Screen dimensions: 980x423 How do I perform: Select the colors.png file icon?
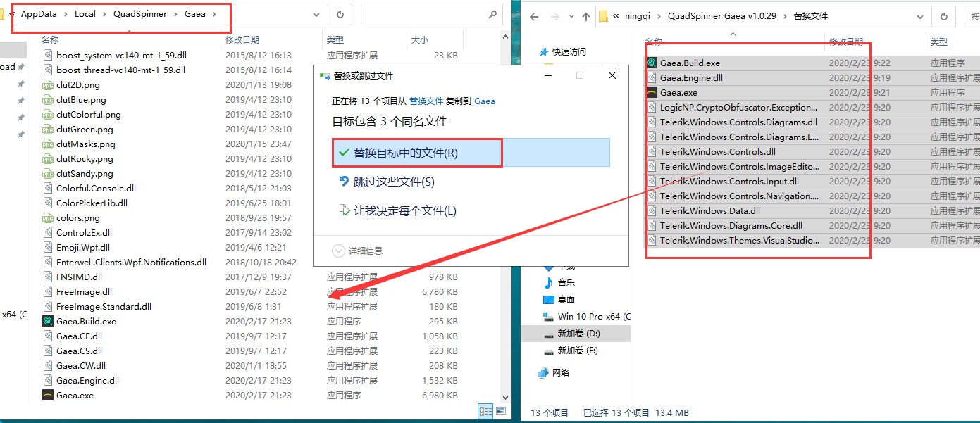coord(48,217)
